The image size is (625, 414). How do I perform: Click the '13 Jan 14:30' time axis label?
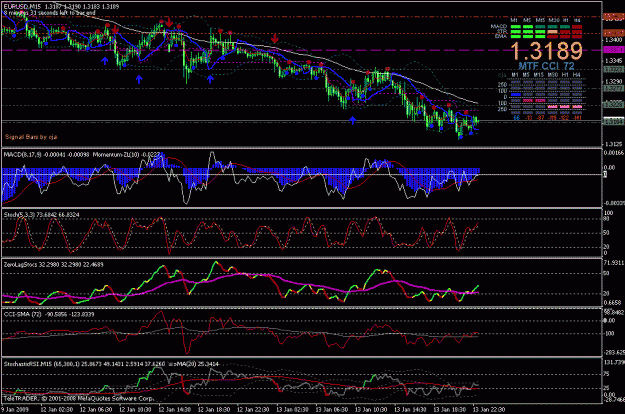[x=410, y=409]
